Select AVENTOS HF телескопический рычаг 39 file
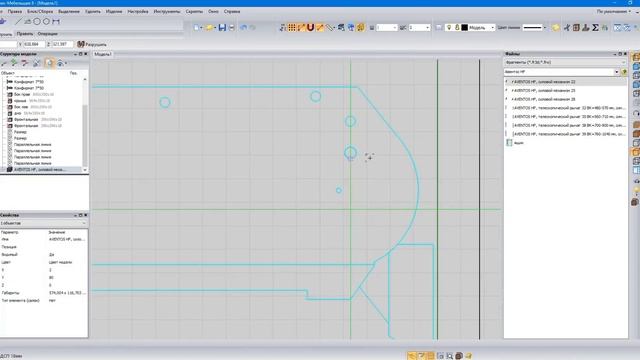The width and height of the screenshot is (640, 360). 568,133
